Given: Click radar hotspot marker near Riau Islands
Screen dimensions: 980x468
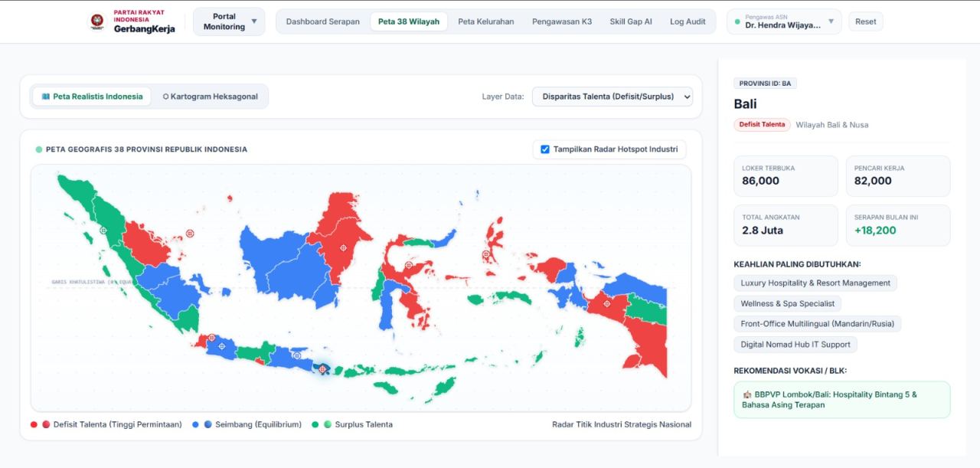Looking at the screenshot, I should [x=190, y=234].
